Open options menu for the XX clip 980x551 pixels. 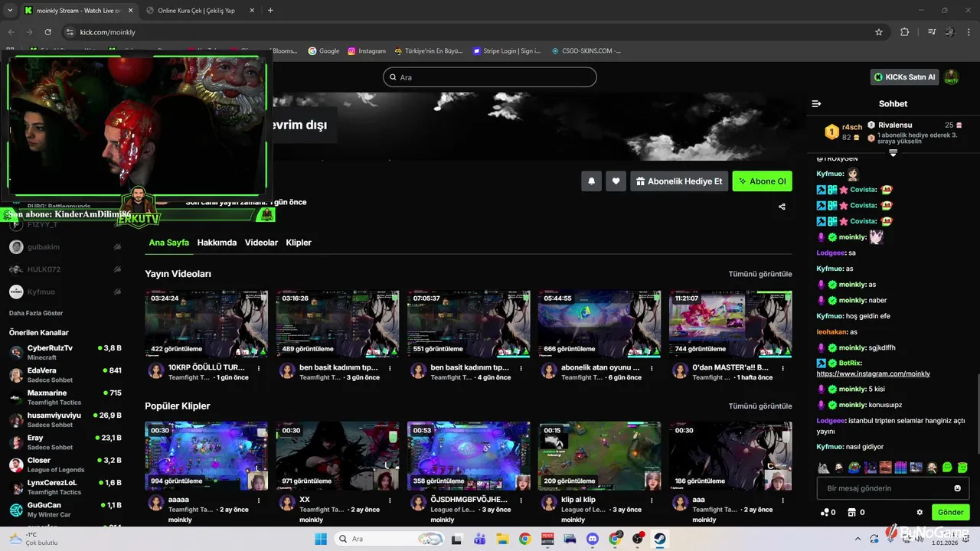coord(390,500)
